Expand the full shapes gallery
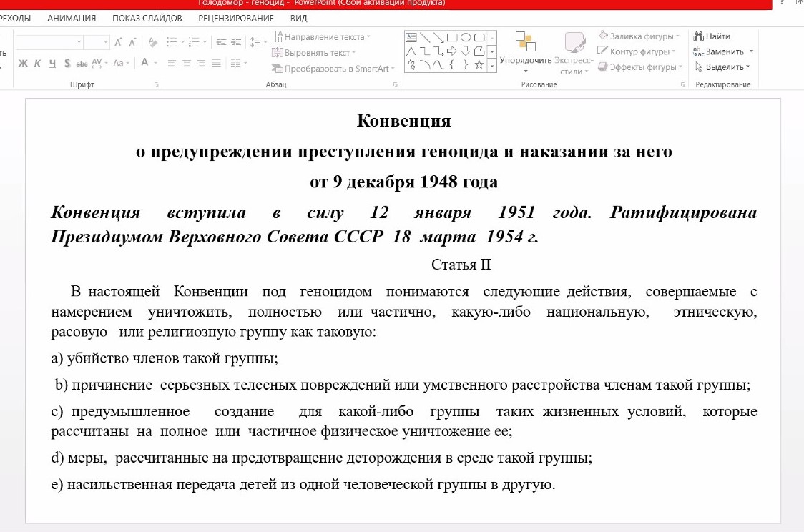Viewport: 804px width, 532px height. coord(491,65)
